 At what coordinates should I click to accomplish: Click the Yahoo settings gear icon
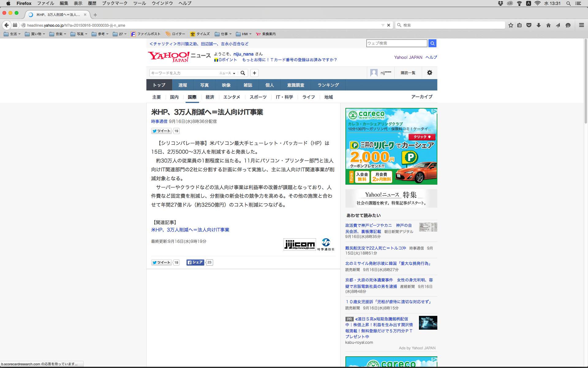[430, 73]
